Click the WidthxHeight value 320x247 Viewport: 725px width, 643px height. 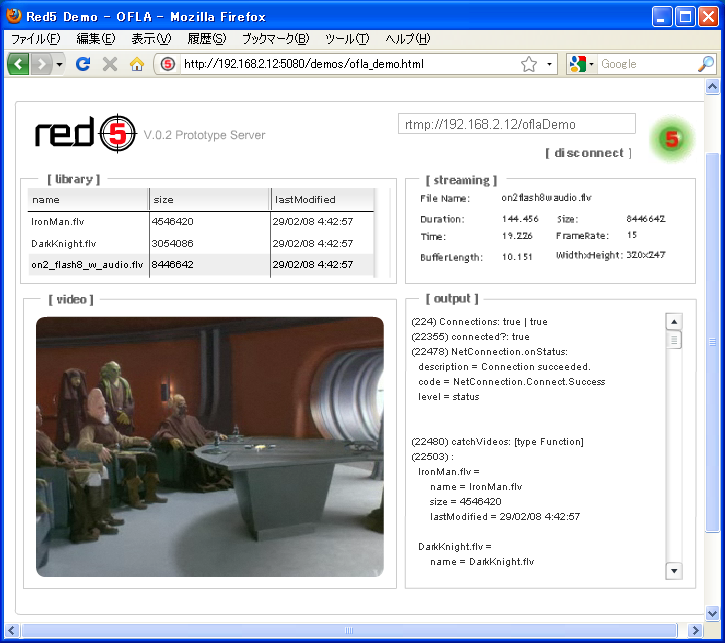coord(645,255)
